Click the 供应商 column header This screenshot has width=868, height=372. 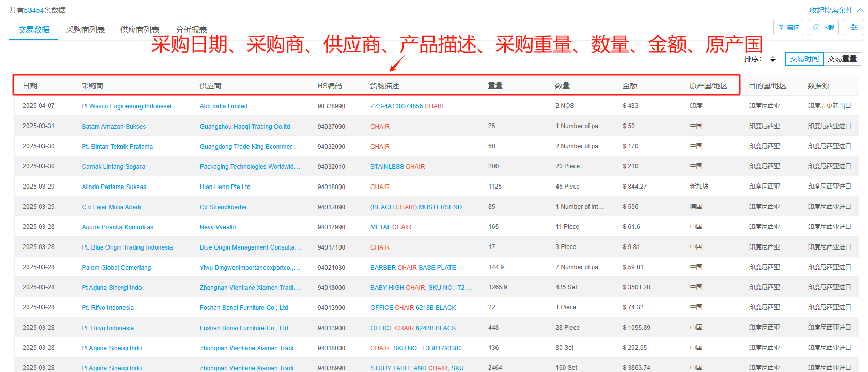(x=210, y=86)
